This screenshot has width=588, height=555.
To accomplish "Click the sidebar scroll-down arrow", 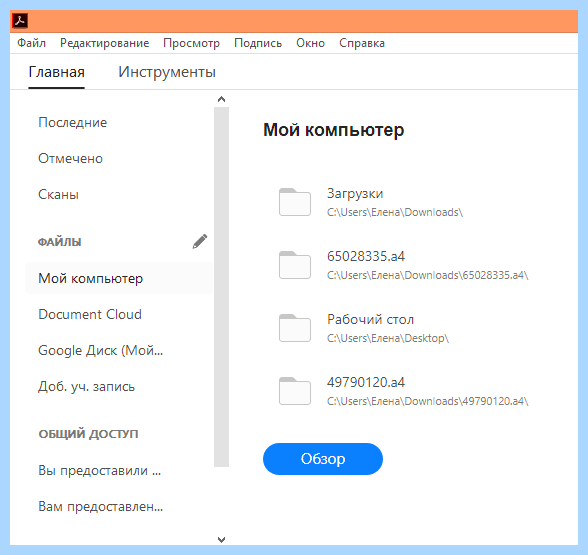I will (222, 540).
